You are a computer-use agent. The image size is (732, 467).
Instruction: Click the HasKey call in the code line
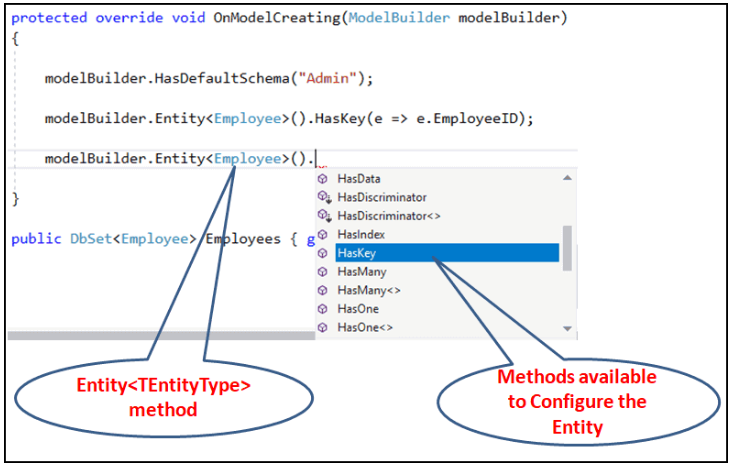point(339,119)
